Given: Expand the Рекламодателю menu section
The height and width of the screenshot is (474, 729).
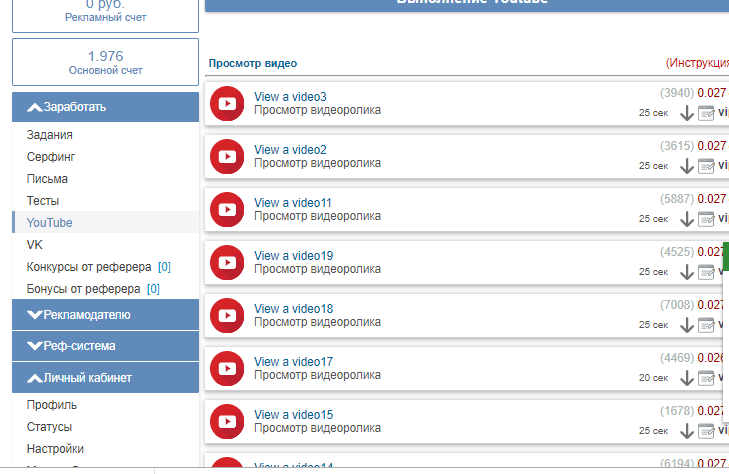Looking at the screenshot, I should pos(106,315).
